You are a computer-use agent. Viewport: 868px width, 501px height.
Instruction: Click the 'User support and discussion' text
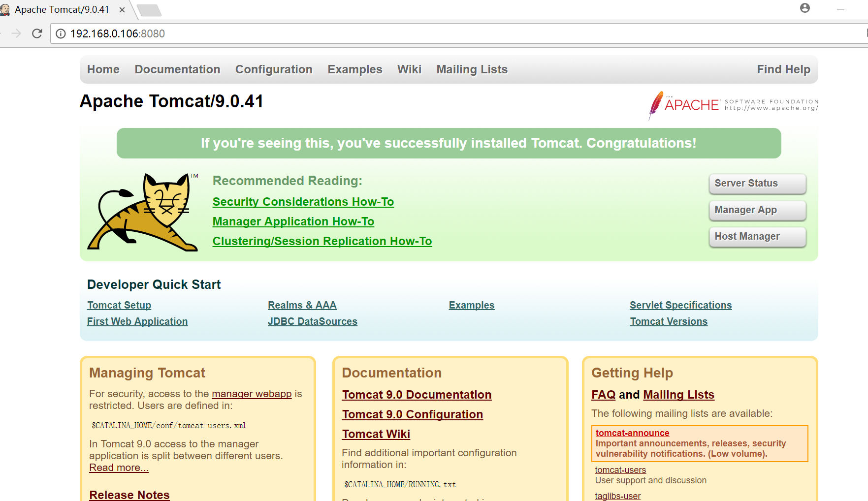[x=651, y=480]
